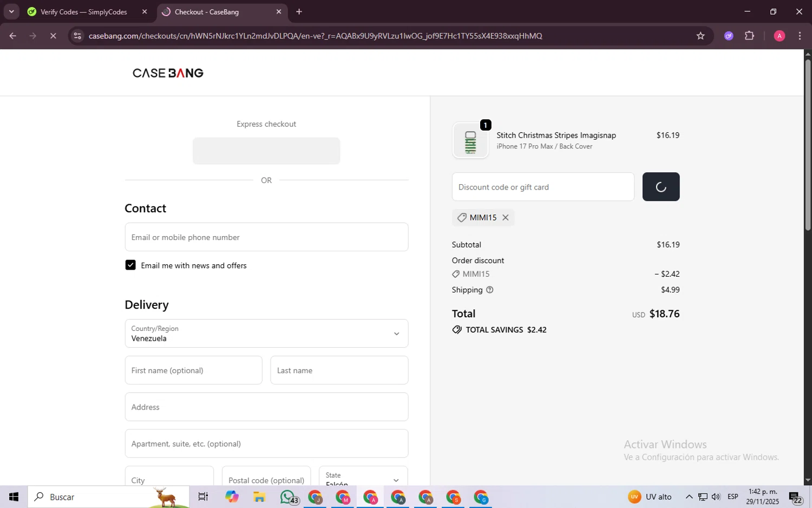Viewport: 812px width, 508px height.
Task: Close the Verify Codes — SimplyCodes tab
Action: [x=145, y=12]
